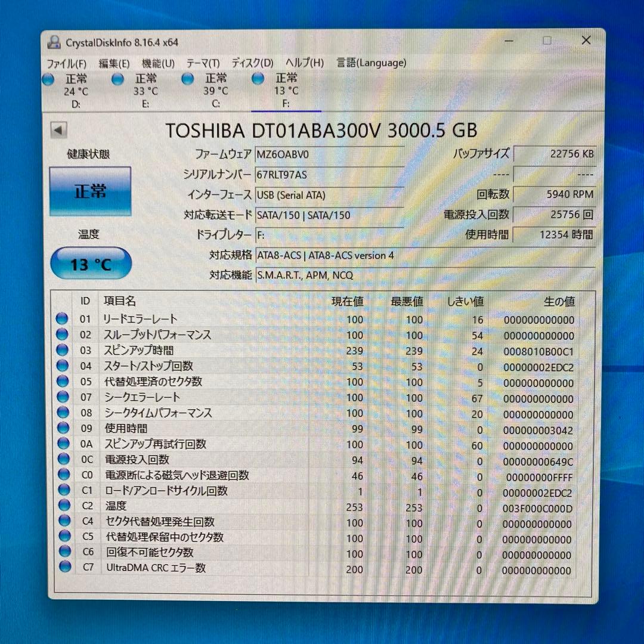This screenshot has width=644, height=644.
Task: Click status orb for row 03 spin-up time
Action: 62,349
